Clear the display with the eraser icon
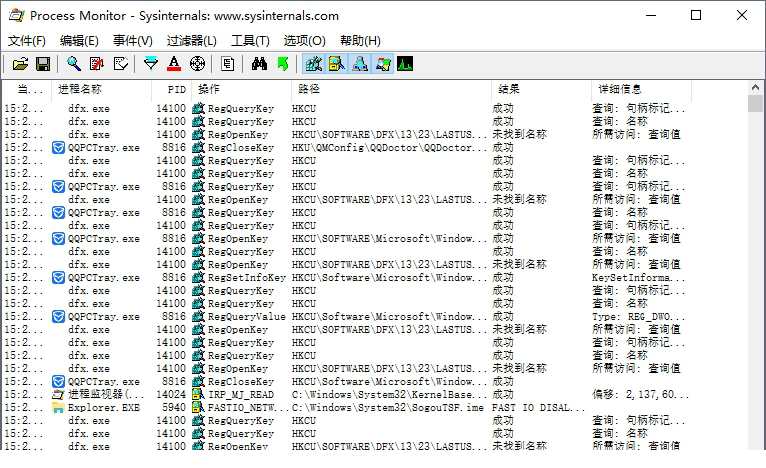This screenshot has height=468, width=766. click(121, 64)
